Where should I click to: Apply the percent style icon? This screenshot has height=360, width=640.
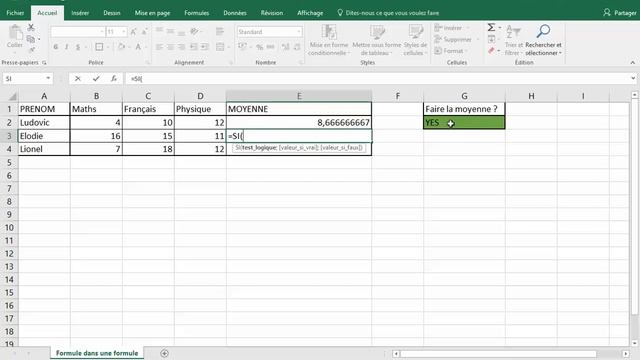[260, 47]
